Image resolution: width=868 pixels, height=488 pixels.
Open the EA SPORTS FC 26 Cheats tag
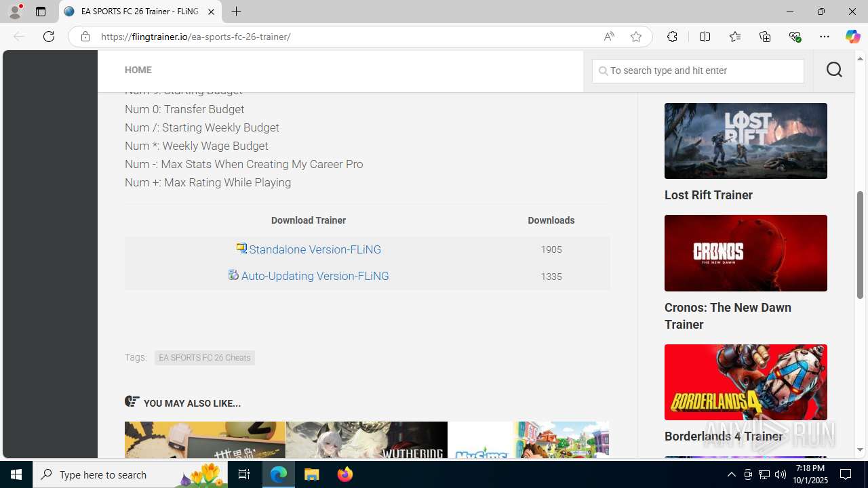tap(204, 357)
